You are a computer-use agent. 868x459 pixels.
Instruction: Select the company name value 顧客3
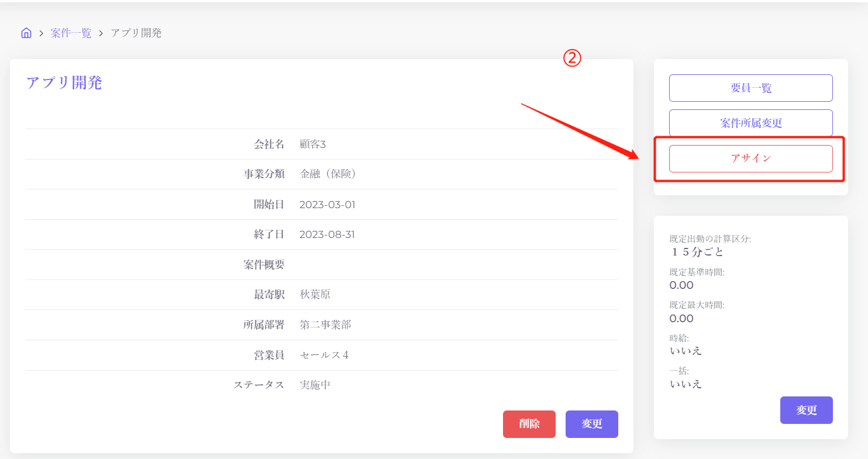pyautogui.click(x=312, y=144)
